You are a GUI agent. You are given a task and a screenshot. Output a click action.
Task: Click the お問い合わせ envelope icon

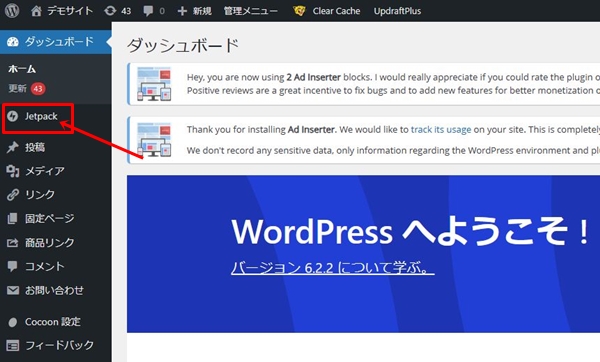point(13,290)
